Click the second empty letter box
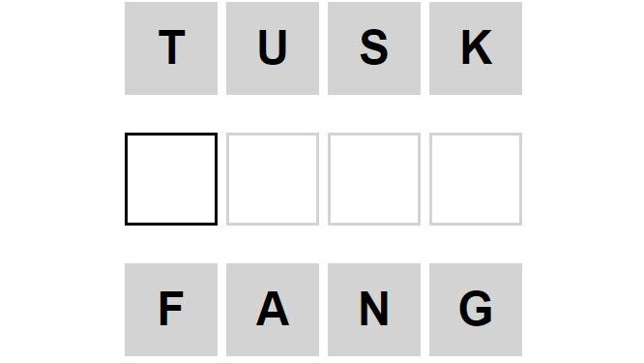Viewport: 644px width, 363px height. click(x=273, y=179)
